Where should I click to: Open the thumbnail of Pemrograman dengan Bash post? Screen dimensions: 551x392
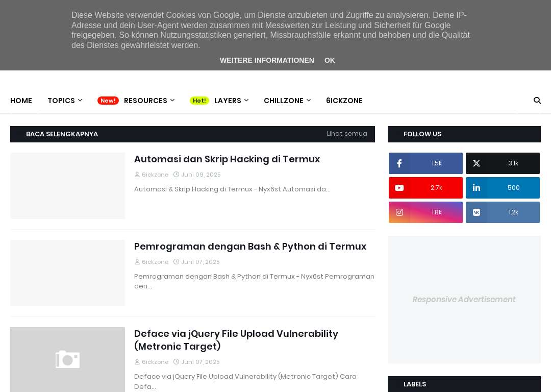pyautogui.click(x=67, y=273)
